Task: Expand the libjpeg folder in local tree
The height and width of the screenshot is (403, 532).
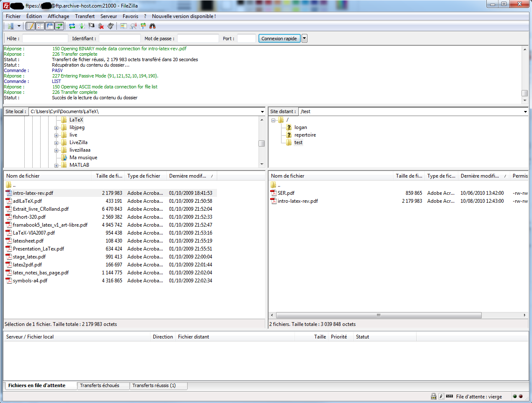Action: (x=56, y=128)
